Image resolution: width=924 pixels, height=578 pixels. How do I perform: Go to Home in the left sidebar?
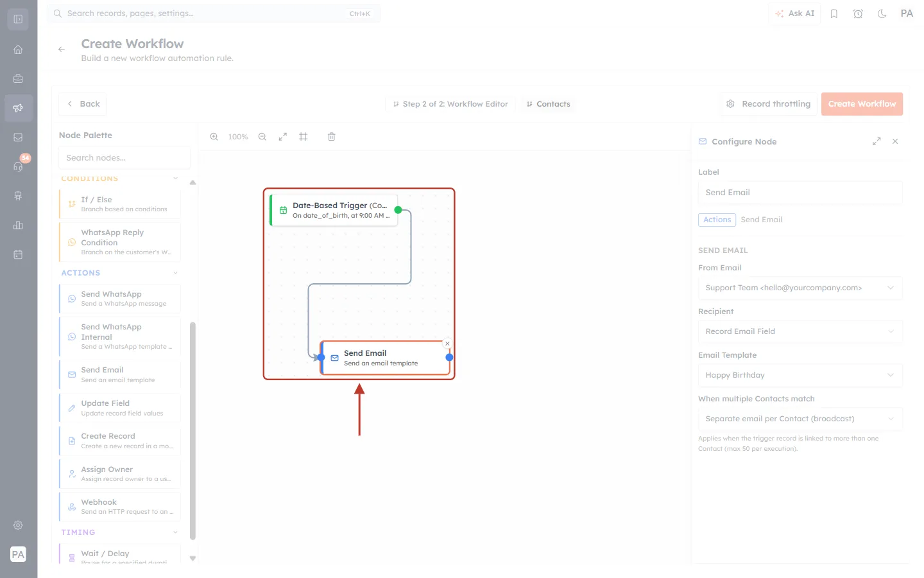(18, 49)
